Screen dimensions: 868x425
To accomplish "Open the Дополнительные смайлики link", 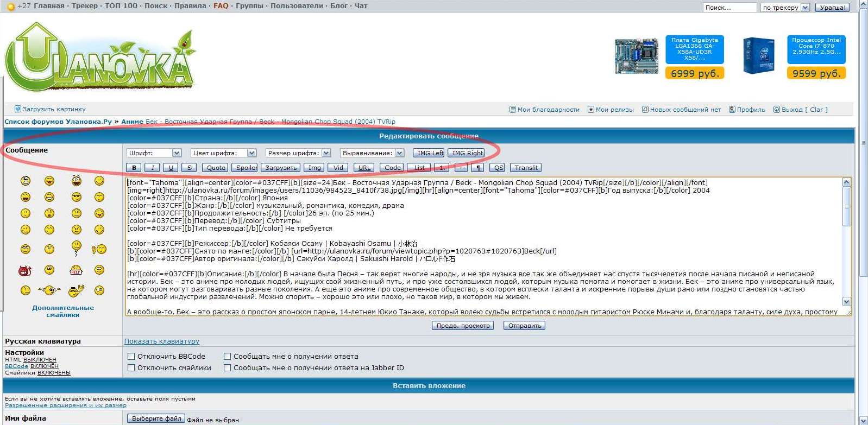I will tap(63, 311).
